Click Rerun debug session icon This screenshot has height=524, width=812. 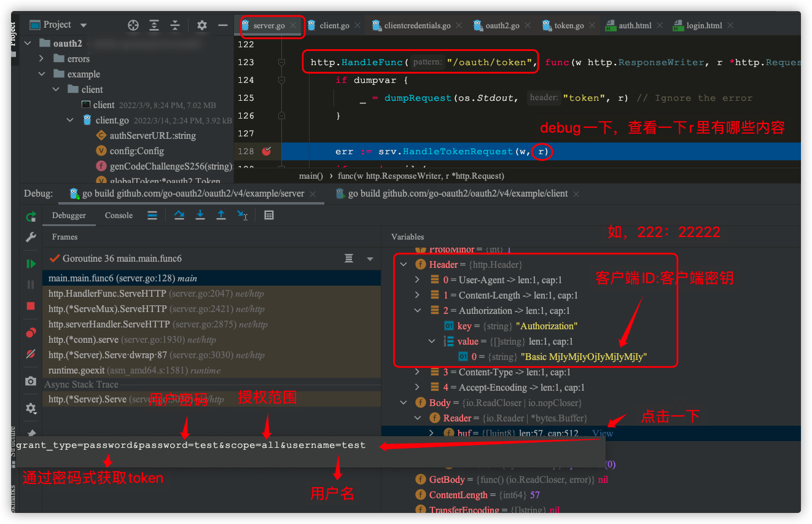[31, 216]
